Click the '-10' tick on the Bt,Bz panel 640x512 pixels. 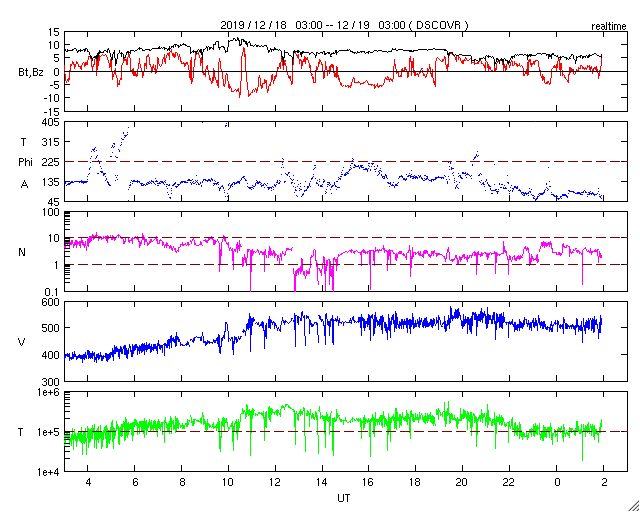point(52,98)
